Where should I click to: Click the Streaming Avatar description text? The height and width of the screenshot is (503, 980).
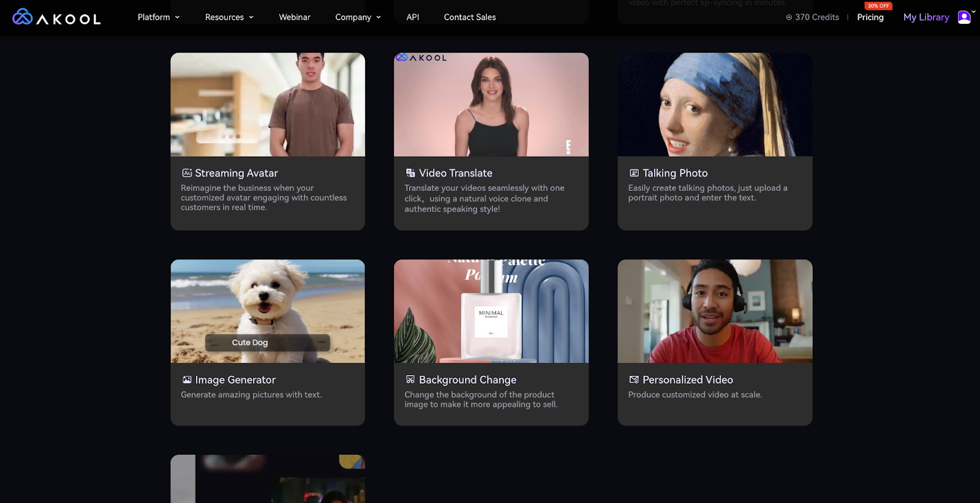pos(263,198)
